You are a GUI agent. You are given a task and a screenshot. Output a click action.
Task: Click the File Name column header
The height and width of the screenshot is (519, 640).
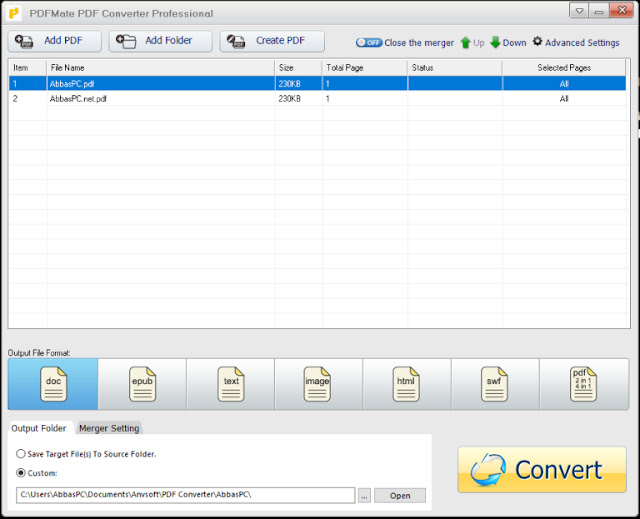click(x=161, y=68)
